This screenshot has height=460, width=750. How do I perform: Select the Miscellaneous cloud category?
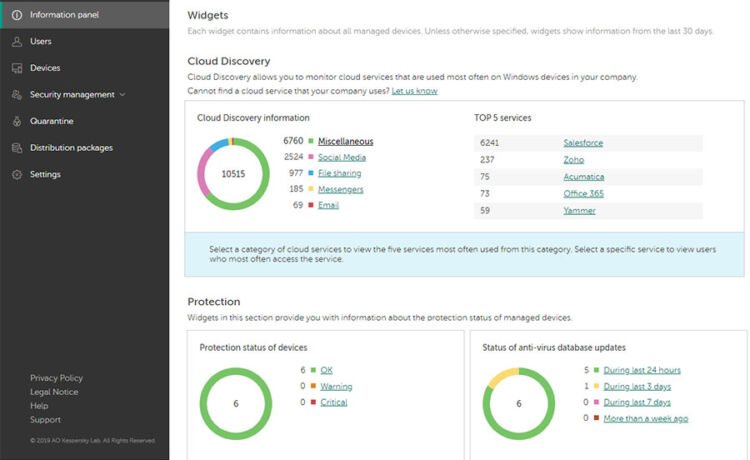[348, 141]
